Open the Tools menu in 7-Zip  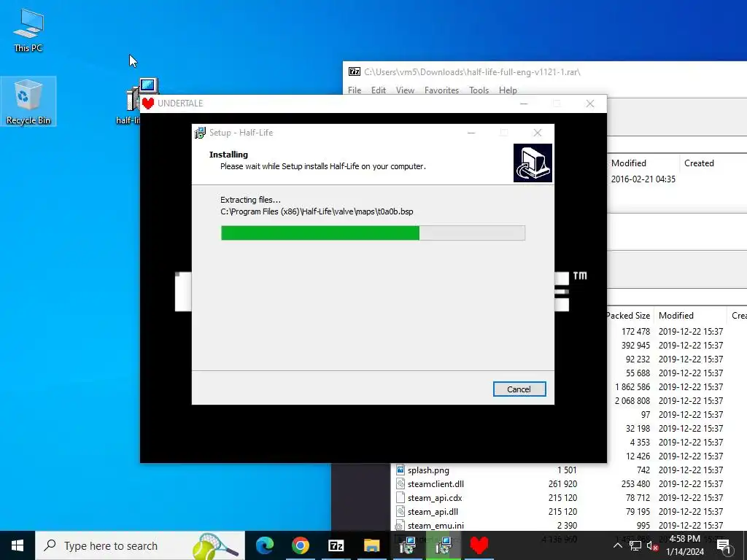(x=479, y=90)
